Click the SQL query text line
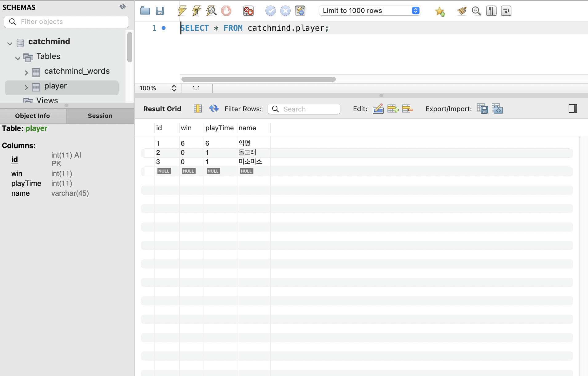 pos(255,28)
